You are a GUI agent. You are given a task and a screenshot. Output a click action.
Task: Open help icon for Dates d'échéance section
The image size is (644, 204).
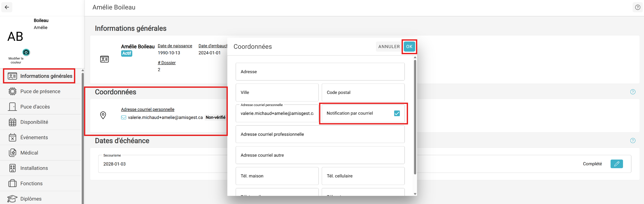633,141
